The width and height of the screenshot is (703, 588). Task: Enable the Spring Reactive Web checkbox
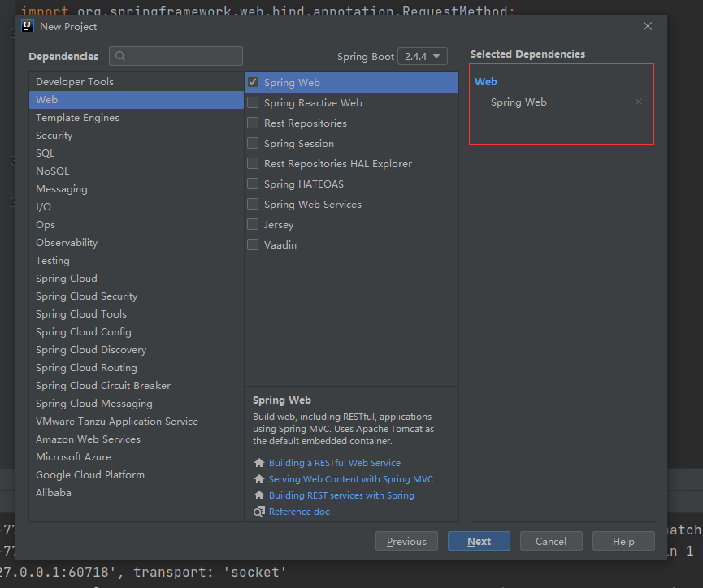tap(253, 102)
